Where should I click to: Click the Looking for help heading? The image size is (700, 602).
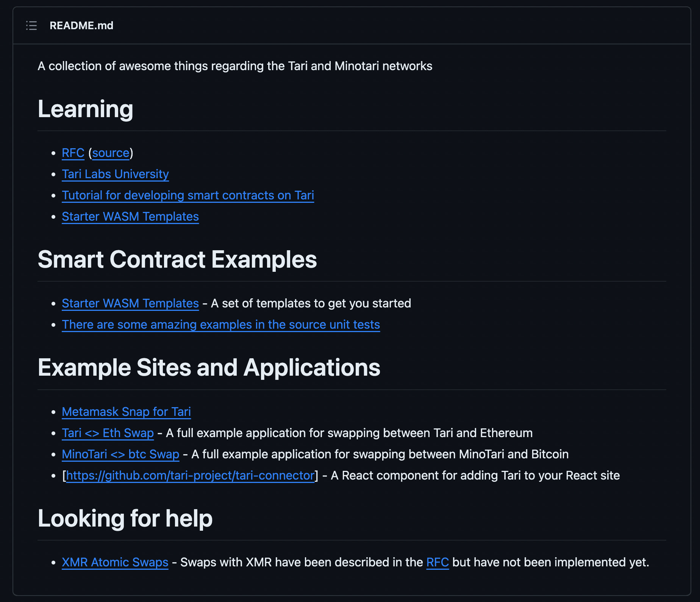pyautogui.click(x=125, y=519)
